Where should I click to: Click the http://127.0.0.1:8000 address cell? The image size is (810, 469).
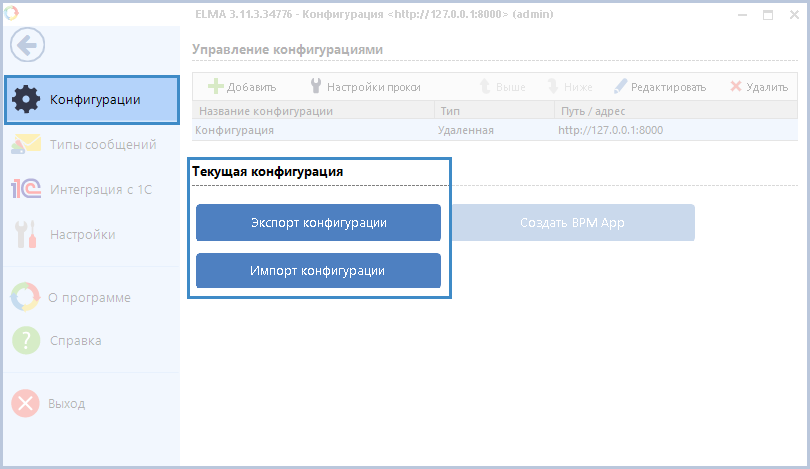[611, 130]
